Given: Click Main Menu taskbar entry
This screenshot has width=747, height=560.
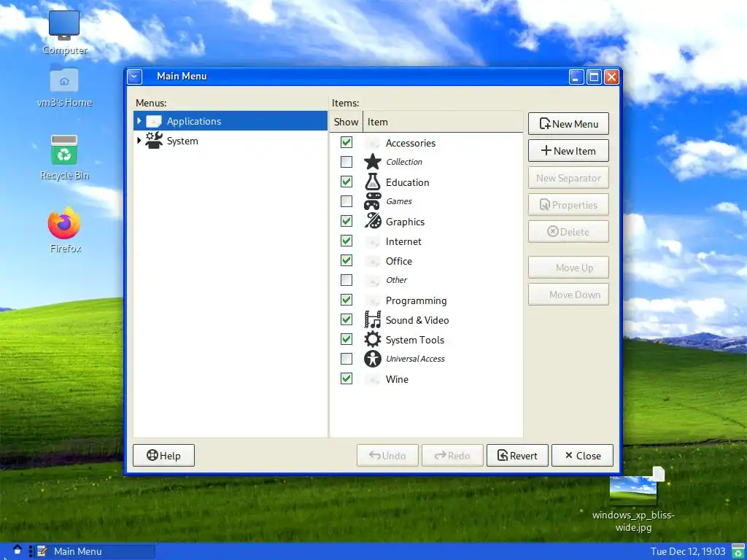Looking at the screenshot, I should point(95,551).
